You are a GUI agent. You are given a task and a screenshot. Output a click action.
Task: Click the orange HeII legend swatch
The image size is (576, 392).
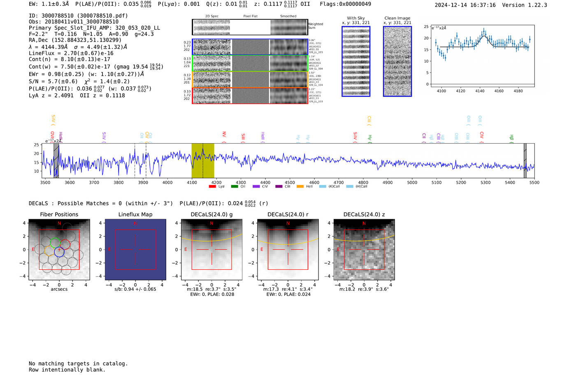tap(300, 186)
